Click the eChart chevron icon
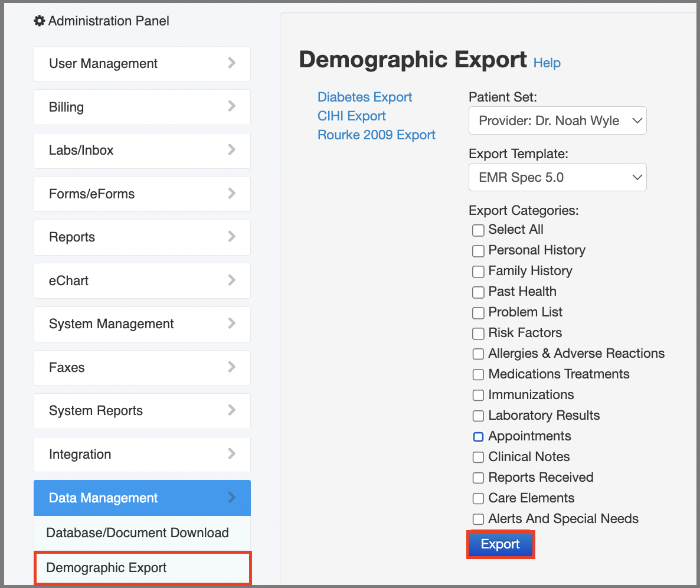The height and width of the screenshot is (588, 700). point(233,280)
